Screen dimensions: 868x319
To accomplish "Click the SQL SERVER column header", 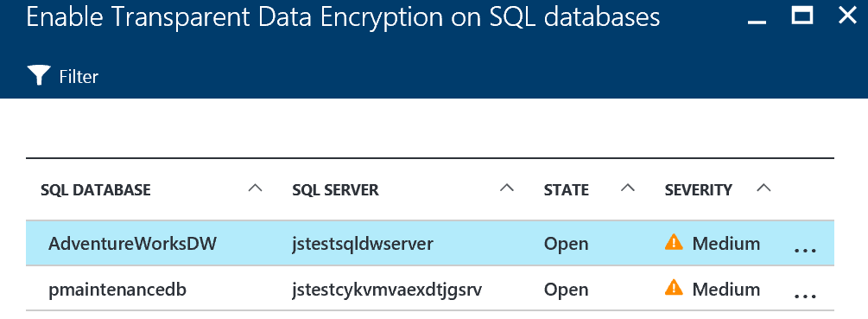I will click(335, 190).
